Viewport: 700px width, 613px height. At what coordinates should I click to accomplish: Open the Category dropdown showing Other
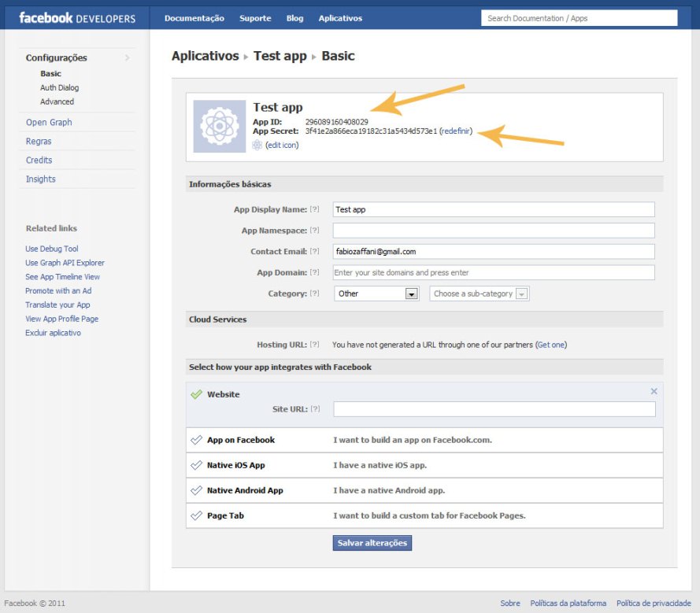[x=376, y=294]
